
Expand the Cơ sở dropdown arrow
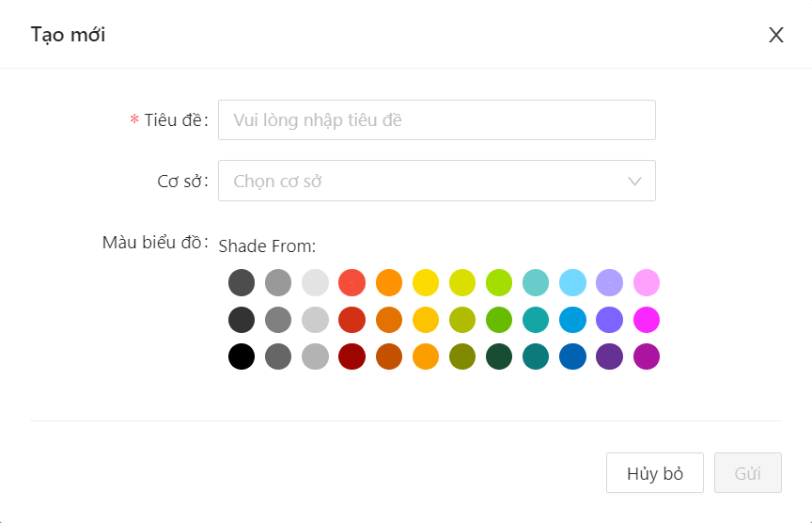click(x=634, y=181)
